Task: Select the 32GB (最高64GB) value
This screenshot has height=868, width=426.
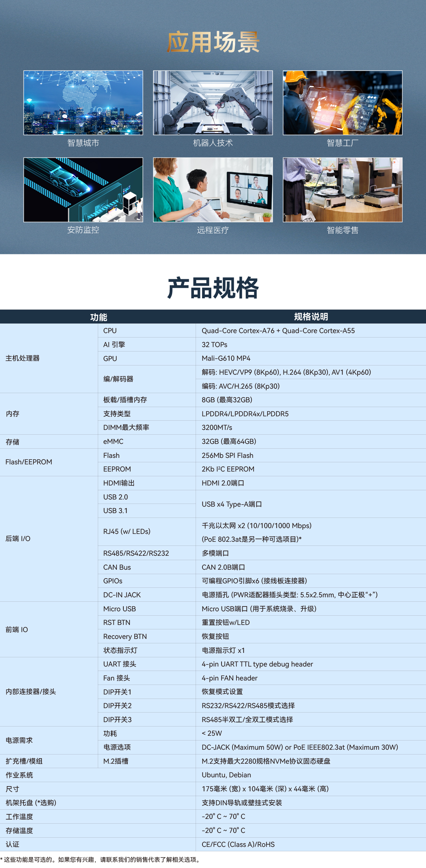Action: (x=229, y=442)
